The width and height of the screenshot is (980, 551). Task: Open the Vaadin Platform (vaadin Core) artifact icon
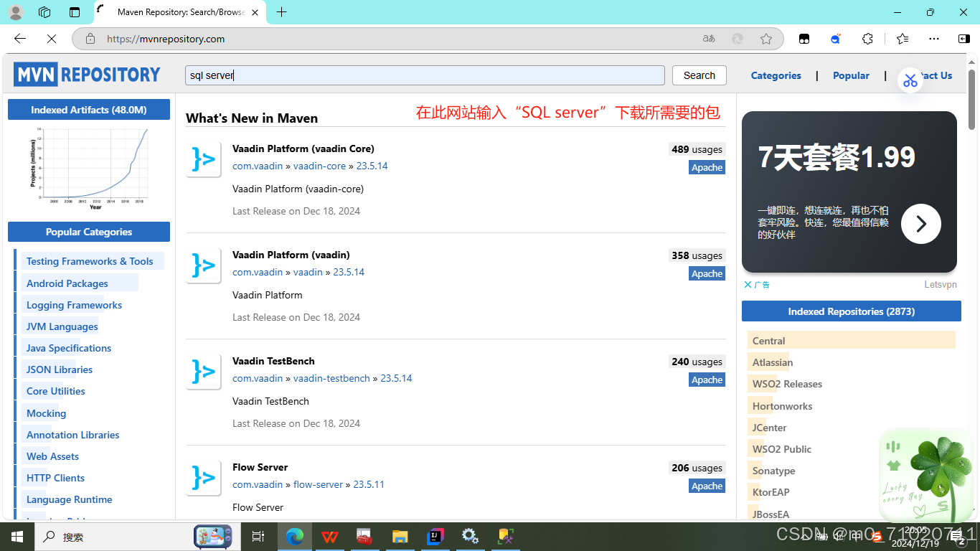(204, 159)
